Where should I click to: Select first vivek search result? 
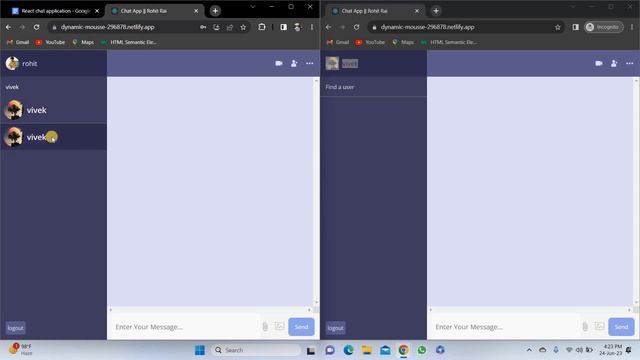coord(53,110)
